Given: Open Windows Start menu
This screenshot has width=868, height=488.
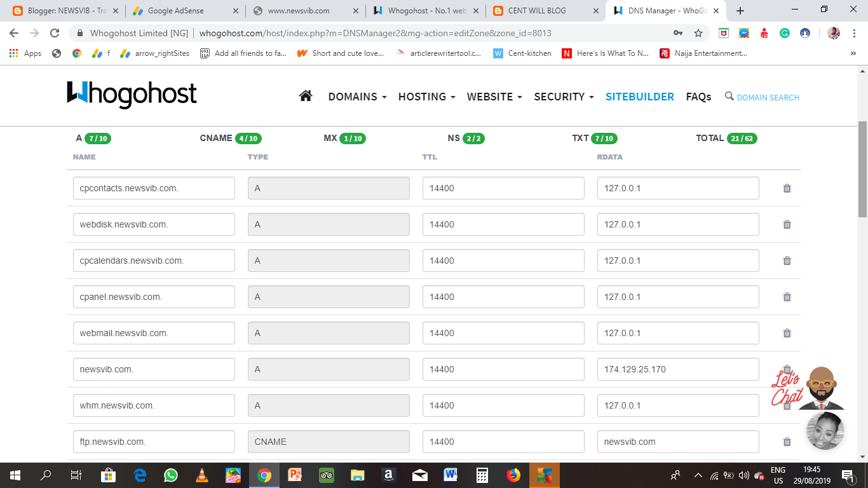Looking at the screenshot, I should click(x=15, y=475).
